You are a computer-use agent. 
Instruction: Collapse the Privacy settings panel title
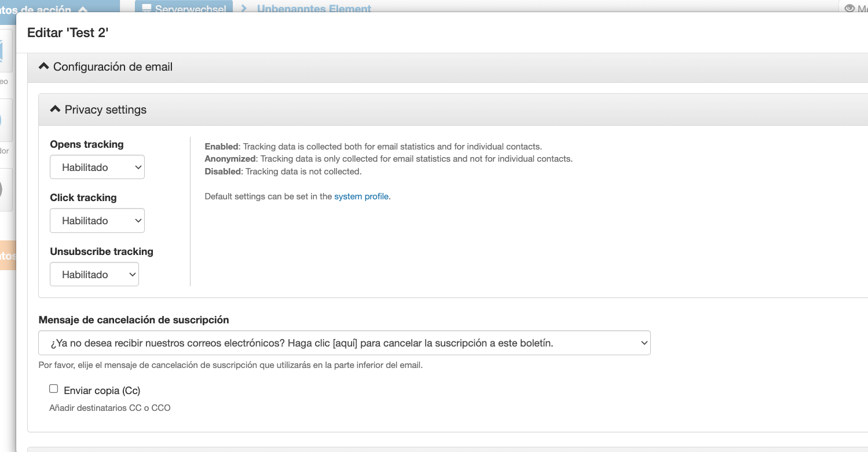(x=105, y=110)
